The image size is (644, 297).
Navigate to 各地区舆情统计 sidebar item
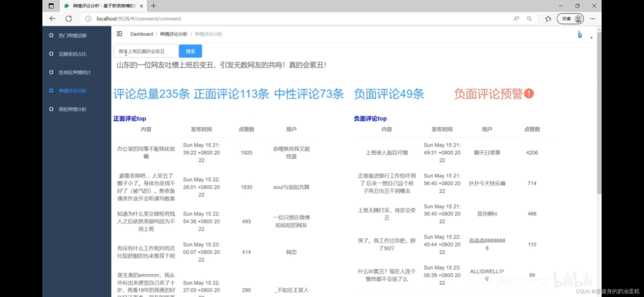(75, 72)
